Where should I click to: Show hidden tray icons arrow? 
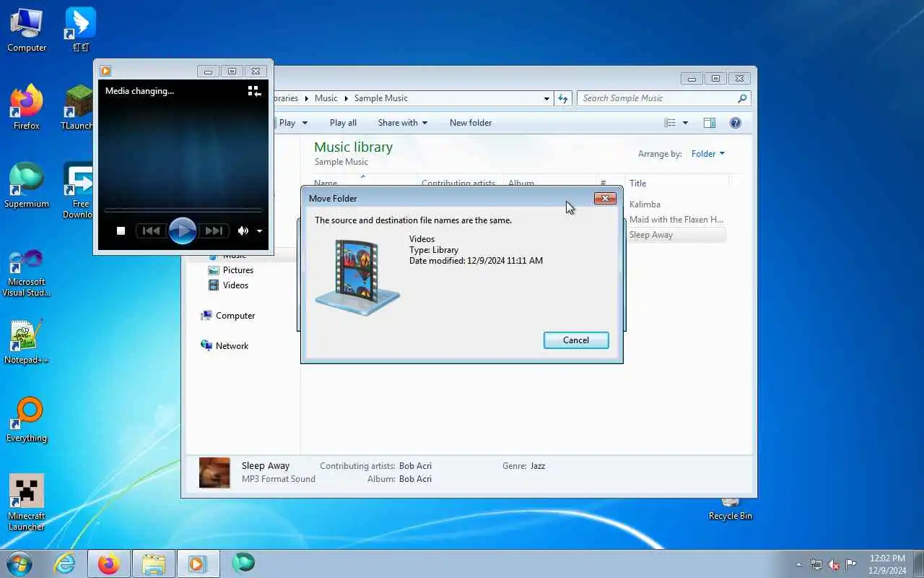798,564
